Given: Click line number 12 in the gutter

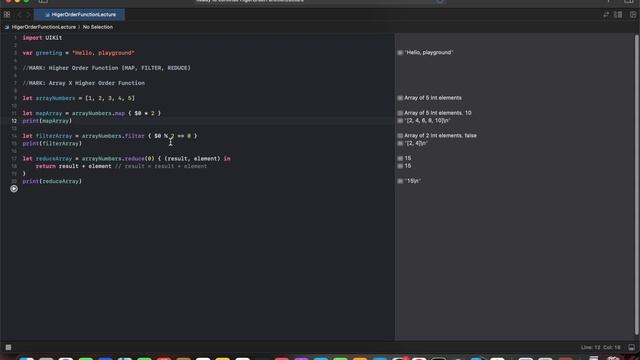Looking at the screenshot, I should point(14,121).
